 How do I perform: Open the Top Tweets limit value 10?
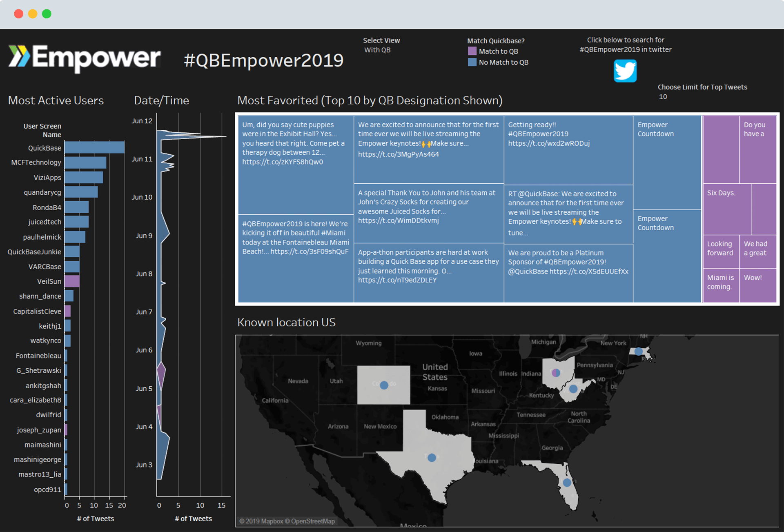pyautogui.click(x=663, y=97)
